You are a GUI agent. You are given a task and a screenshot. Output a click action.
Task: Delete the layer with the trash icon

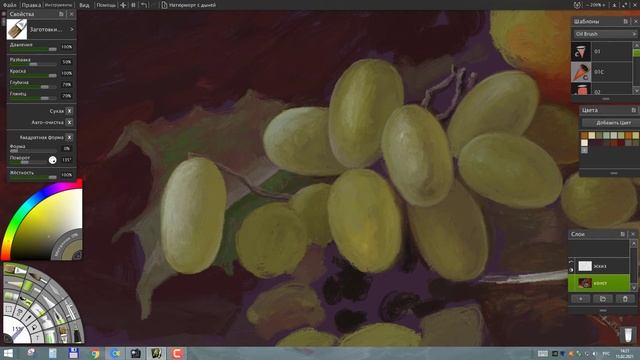point(625,299)
